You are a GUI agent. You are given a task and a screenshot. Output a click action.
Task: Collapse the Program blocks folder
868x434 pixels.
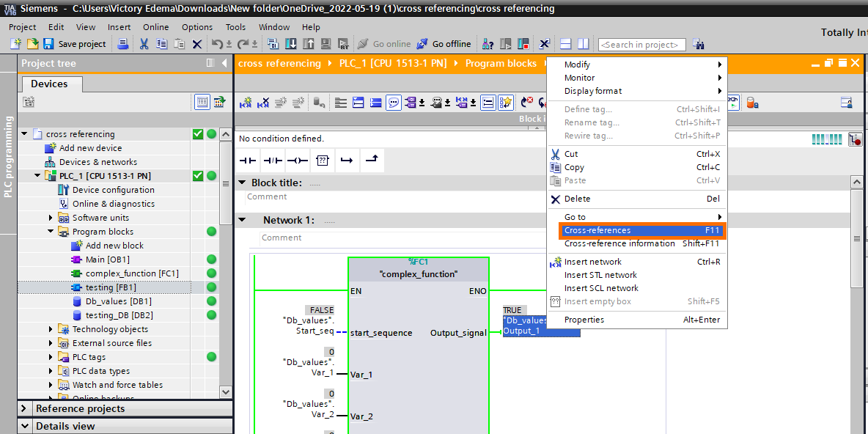coord(51,232)
